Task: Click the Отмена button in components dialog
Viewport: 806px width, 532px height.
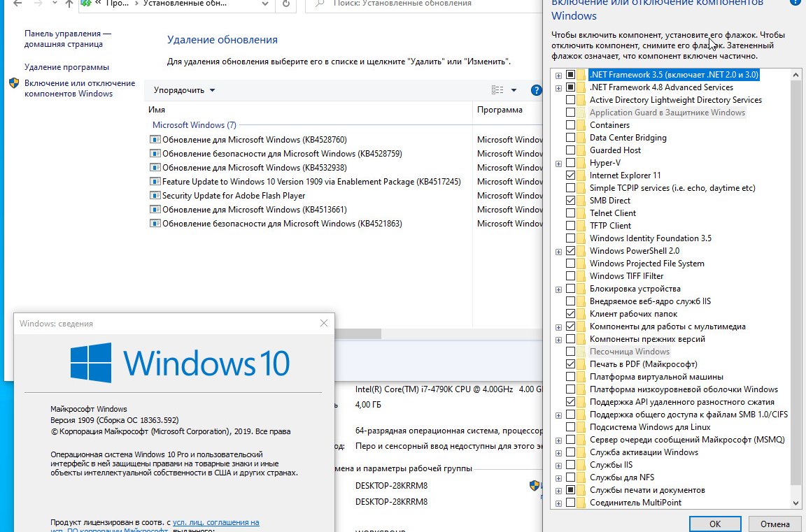Action: click(775, 524)
